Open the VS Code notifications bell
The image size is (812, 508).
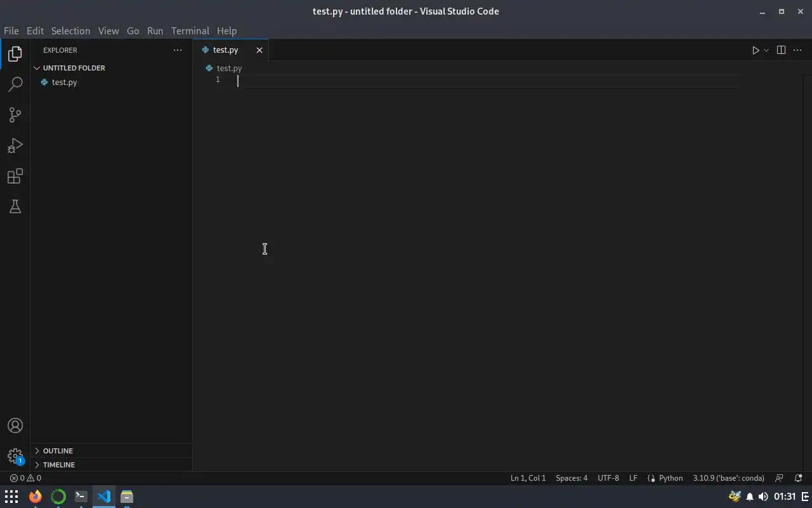pyautogui.click(x=799, y=478)
